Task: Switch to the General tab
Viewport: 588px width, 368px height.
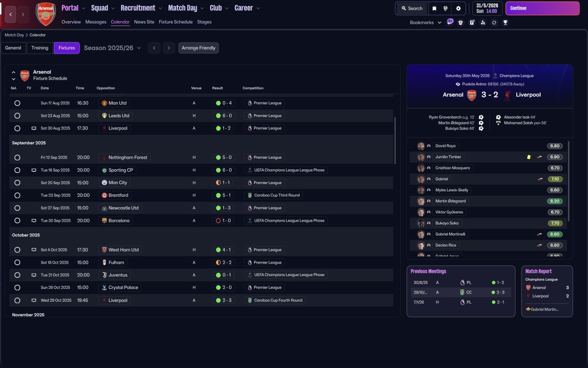Action: (13, 48)
